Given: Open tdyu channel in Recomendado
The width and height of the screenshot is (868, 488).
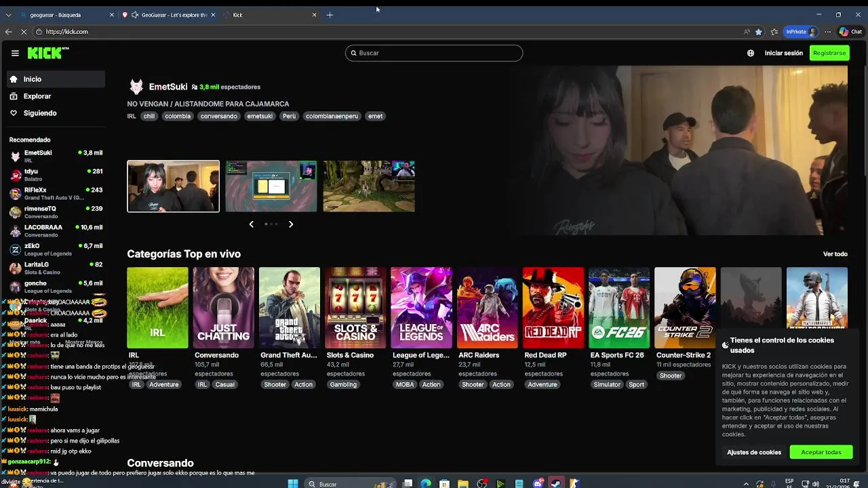Looking at the screenshot, I should tap(56, 175).
